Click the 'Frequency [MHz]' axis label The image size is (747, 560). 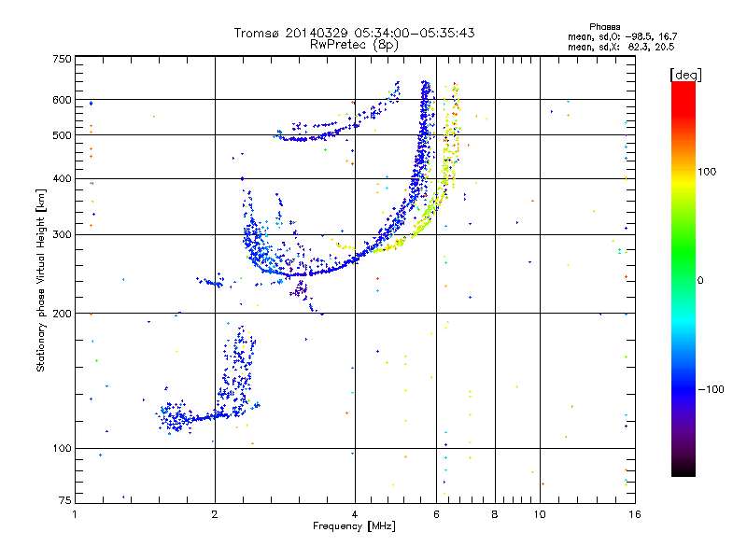pos(354,526)
